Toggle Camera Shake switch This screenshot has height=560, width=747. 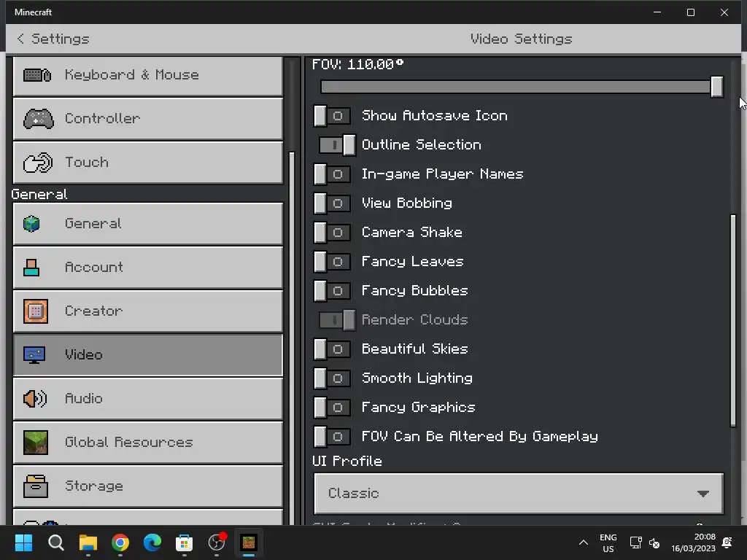(332, 233)
